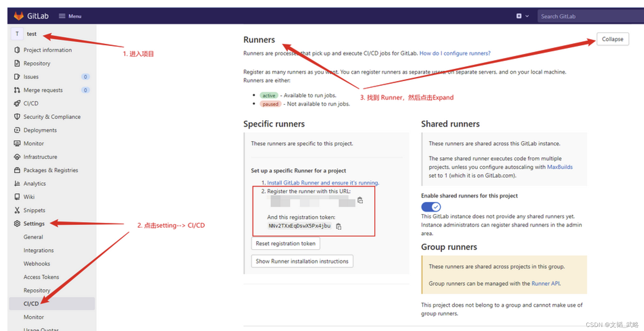Viewport: 644px width, 331px height.
Task: Click the CI/CD rocket icon
Action: coord(17,103)
